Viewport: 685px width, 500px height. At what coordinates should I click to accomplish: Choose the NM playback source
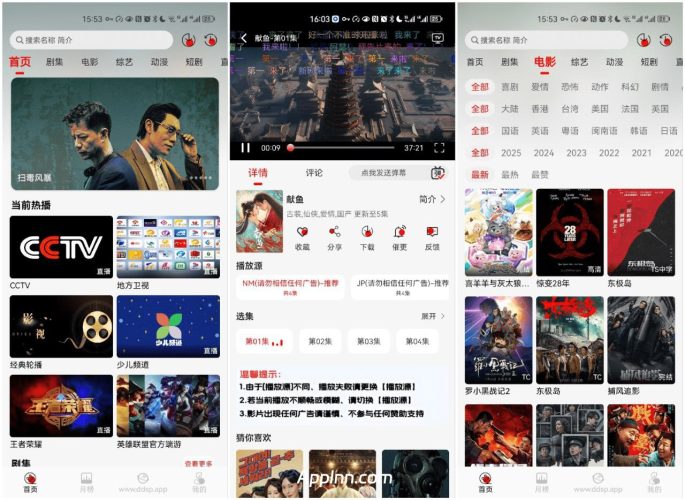(290, 287)
